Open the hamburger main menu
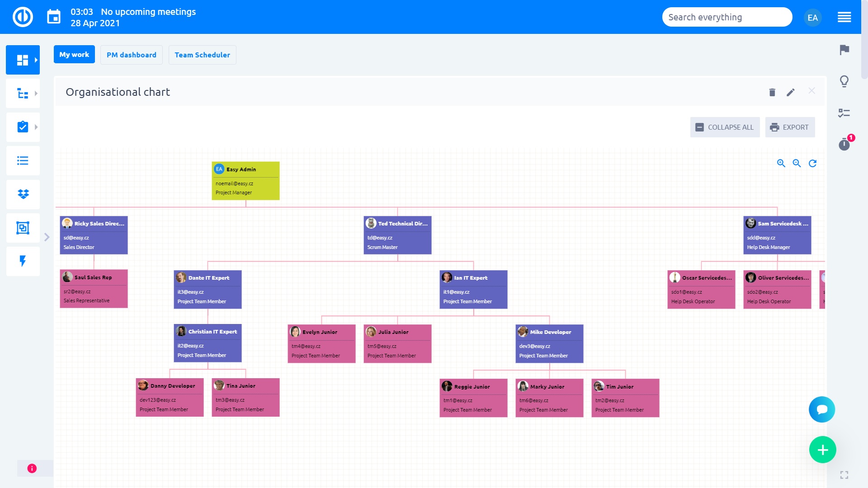The height and width of the screenshot is (488, 868). tap(844, 17)
